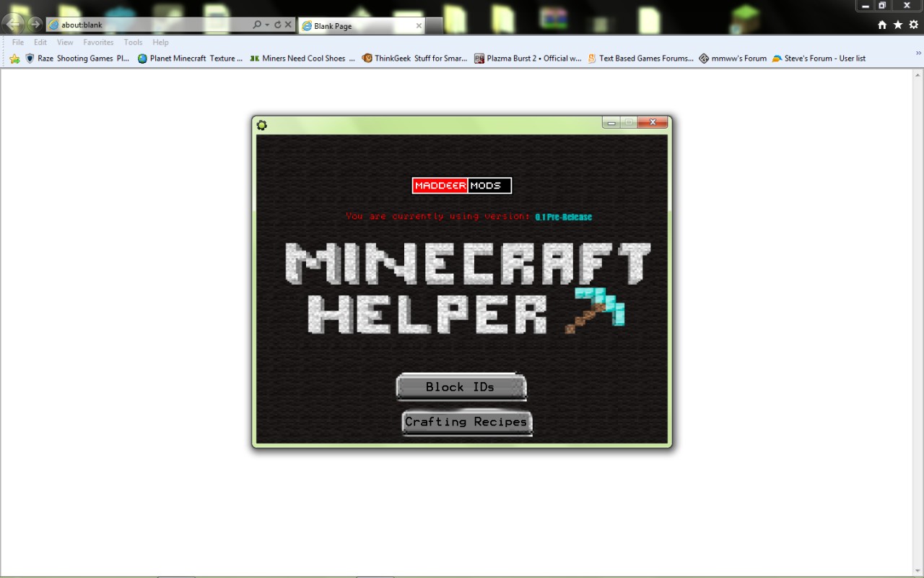Click the mmww's Forum globe favicon
The height and width of the screenshot is (578, 924).
click(703, 59)
